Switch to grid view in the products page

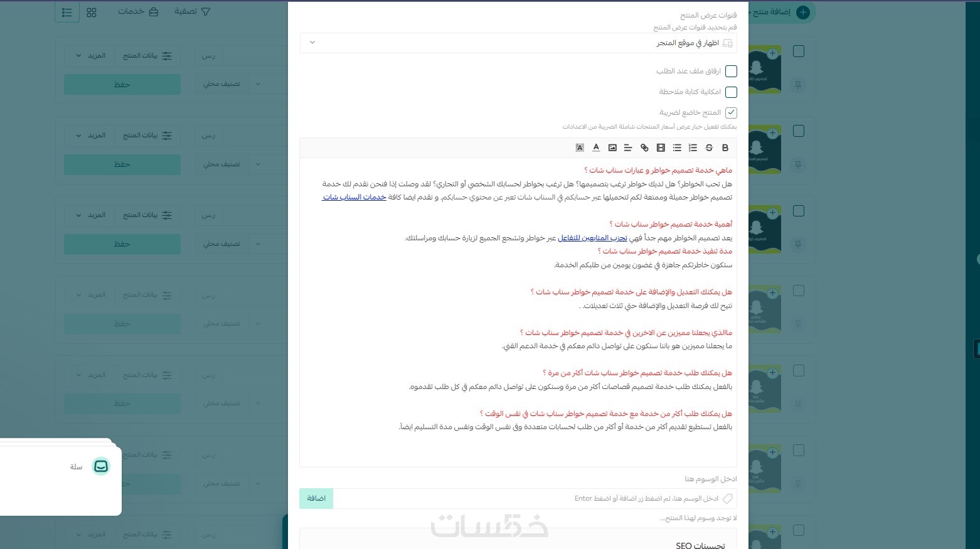pyautogui.click(x=92, y=12)
